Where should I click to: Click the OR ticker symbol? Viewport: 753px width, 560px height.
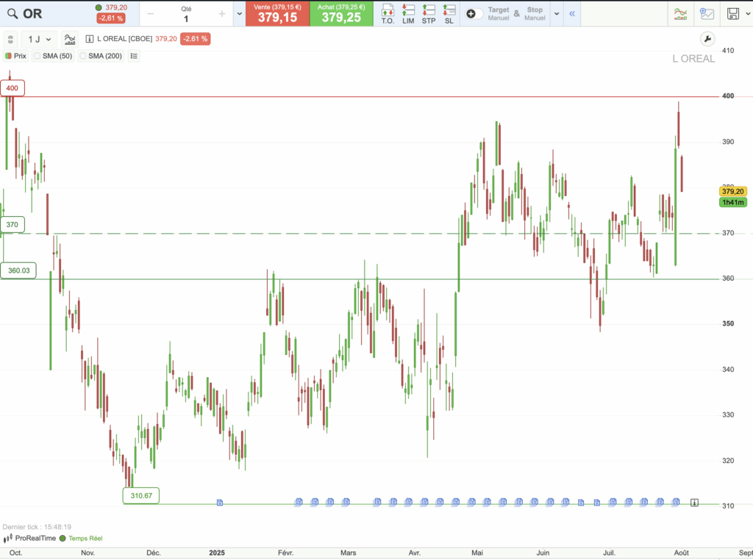point(32,14)
